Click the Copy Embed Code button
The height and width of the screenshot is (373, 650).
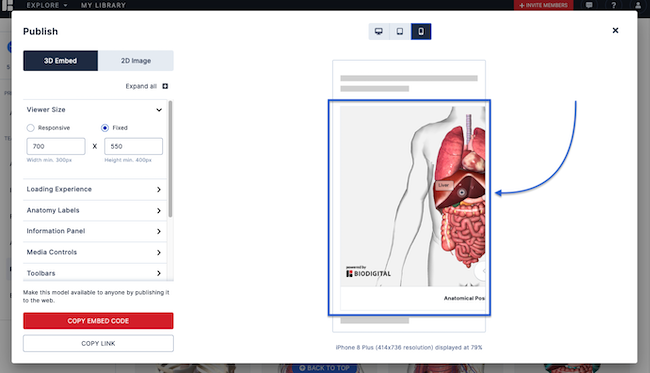click(98, 321)
